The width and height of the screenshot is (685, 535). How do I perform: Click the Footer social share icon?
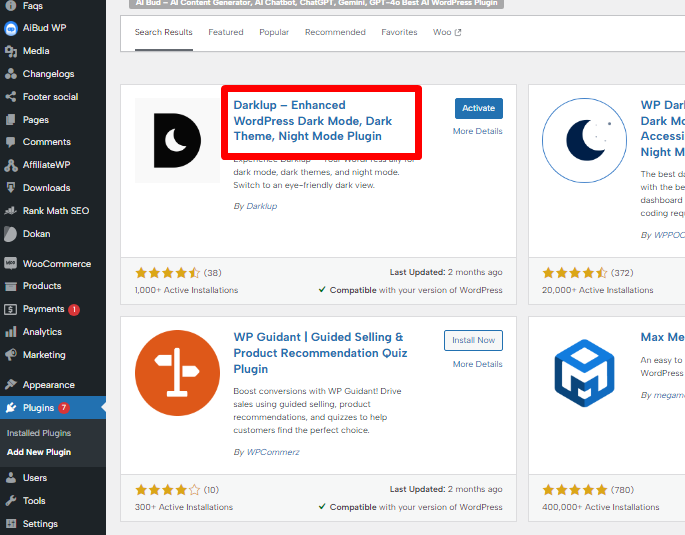[x=10, y=97]
